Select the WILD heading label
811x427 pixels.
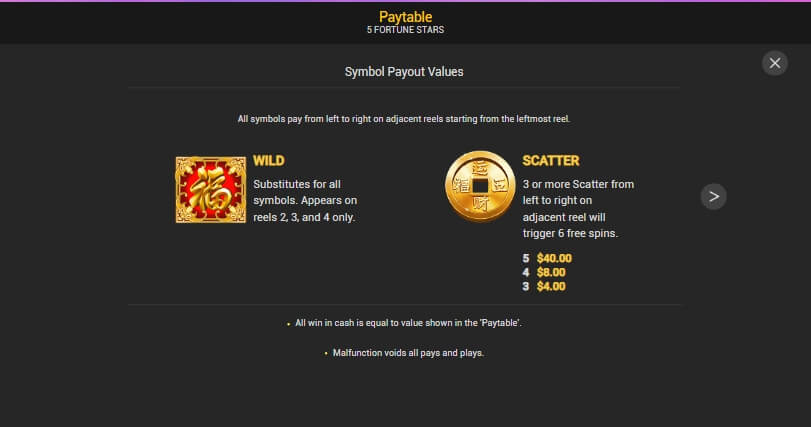(x=268, y=161)
